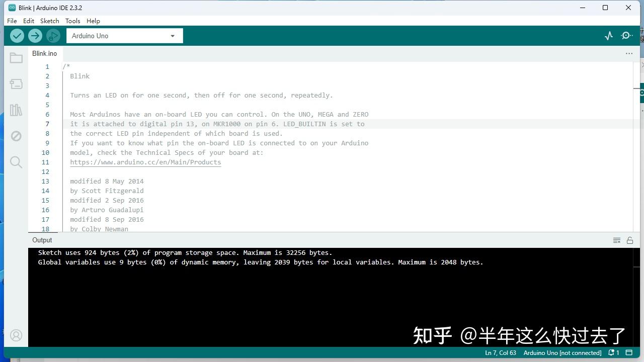The height and width of the screenshot is (362, 644).
Task: Switch to the Blink.ino tab
Action: click(x=44, y=53)
